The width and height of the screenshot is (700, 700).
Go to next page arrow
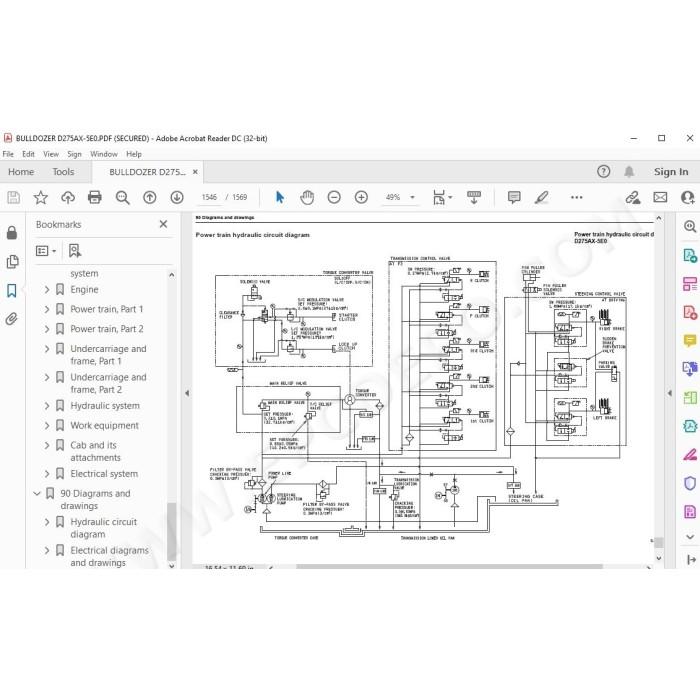(x=177, y=197)
